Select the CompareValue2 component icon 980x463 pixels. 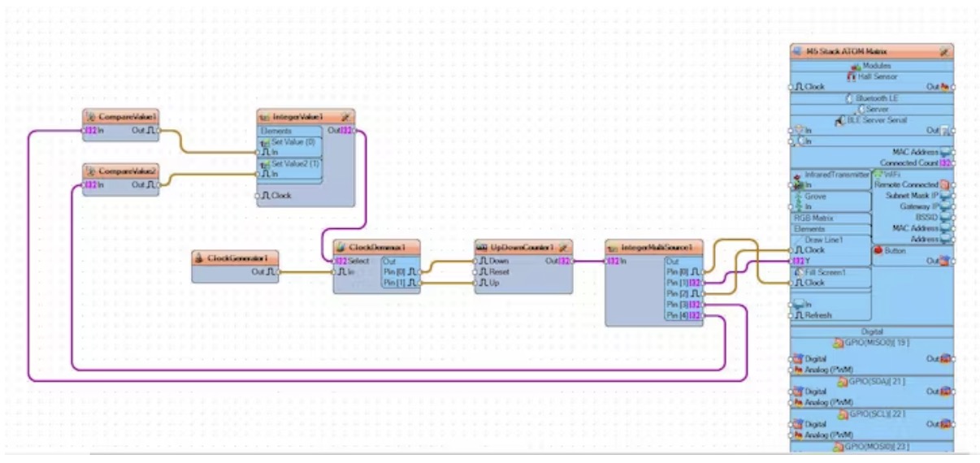91,171
